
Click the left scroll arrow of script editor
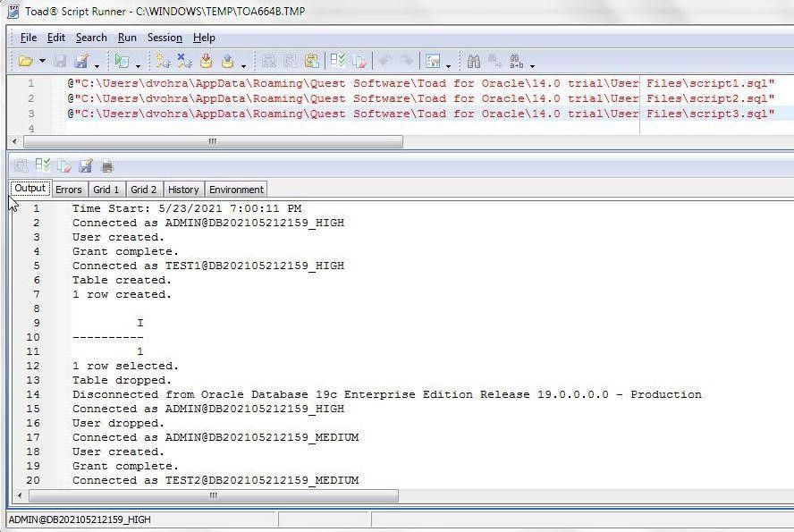[14, 142]
